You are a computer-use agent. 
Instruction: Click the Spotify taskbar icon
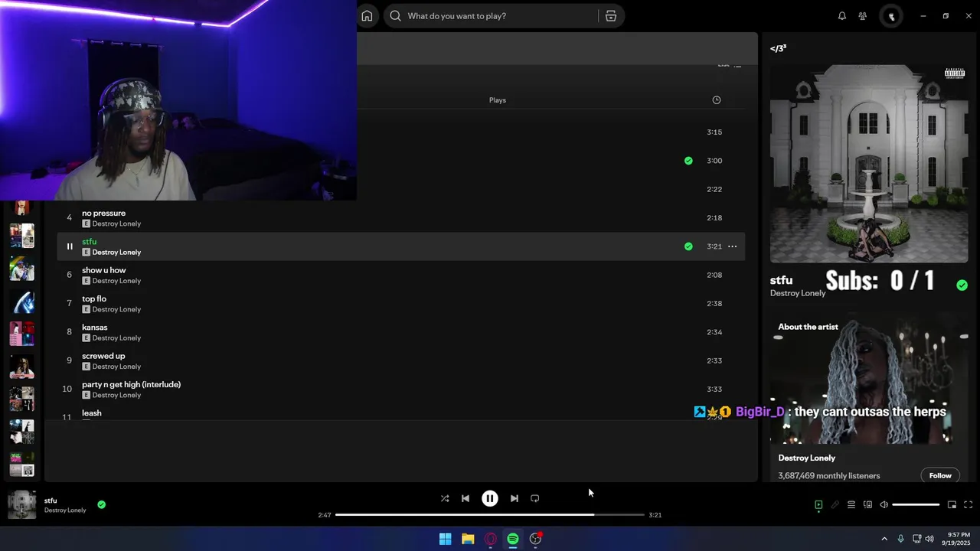(513, 539)
